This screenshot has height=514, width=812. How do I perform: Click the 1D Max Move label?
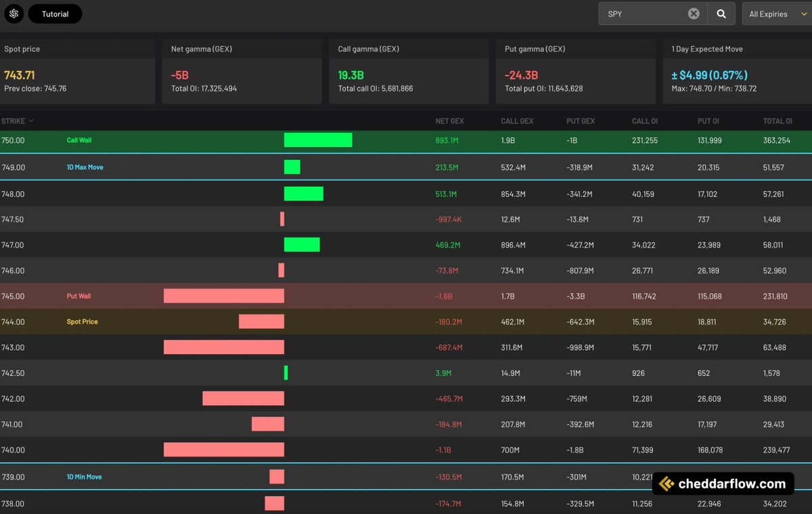[x=85, y=167]
